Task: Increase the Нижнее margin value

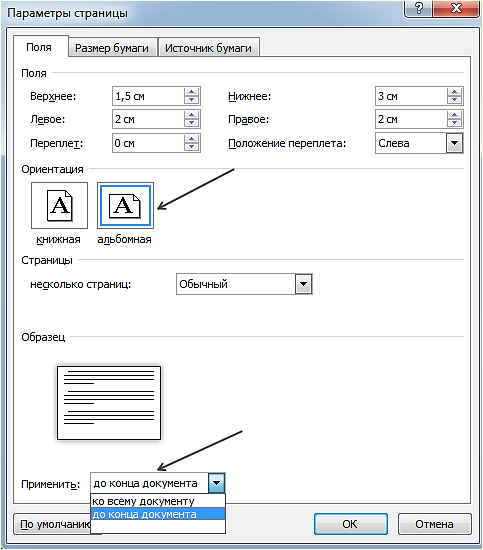Action: coord(455,92)
